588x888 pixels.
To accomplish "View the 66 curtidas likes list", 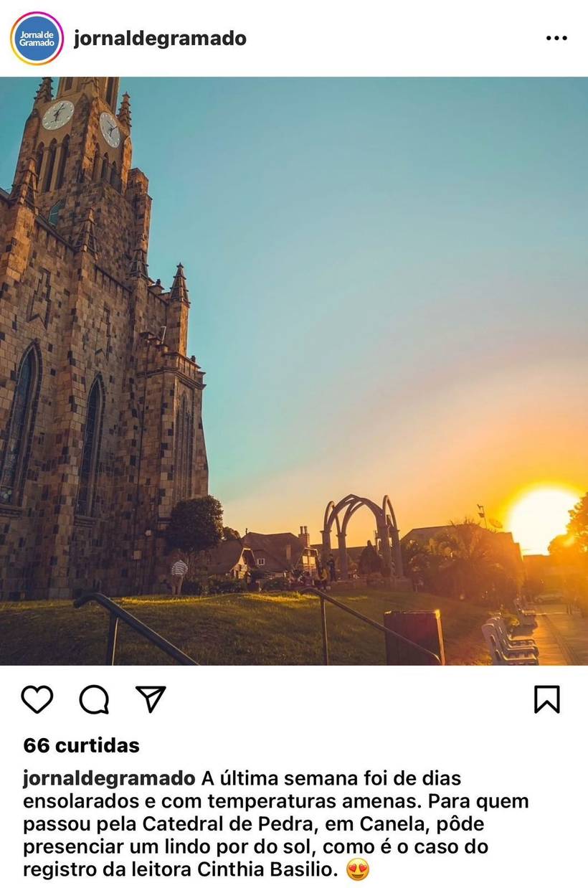I will click(x=81, y=745).
